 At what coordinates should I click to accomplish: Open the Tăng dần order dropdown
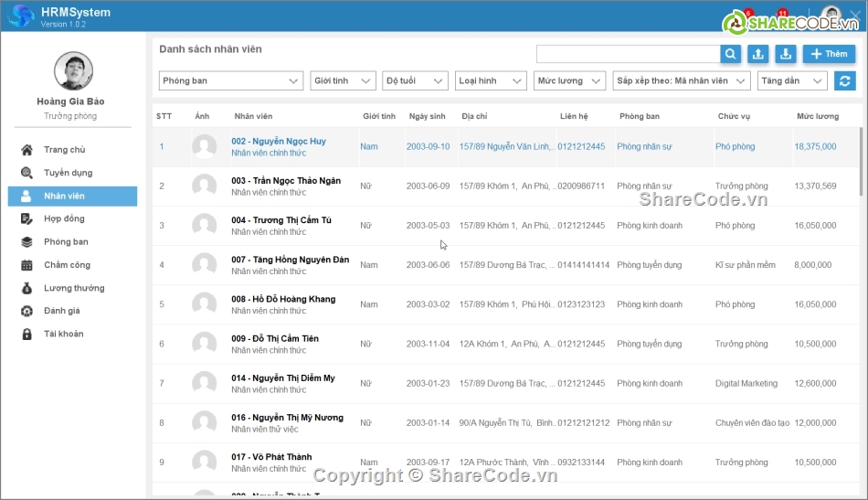(792, 81)
